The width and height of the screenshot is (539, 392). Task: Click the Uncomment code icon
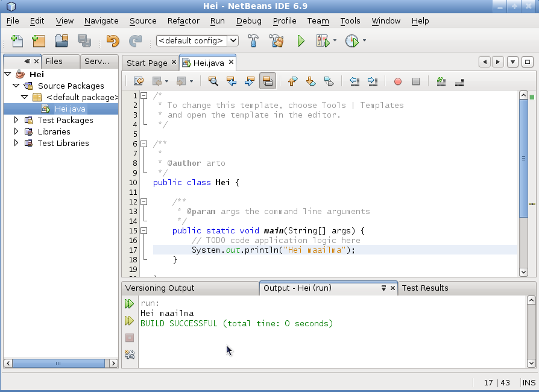[459, 81]
